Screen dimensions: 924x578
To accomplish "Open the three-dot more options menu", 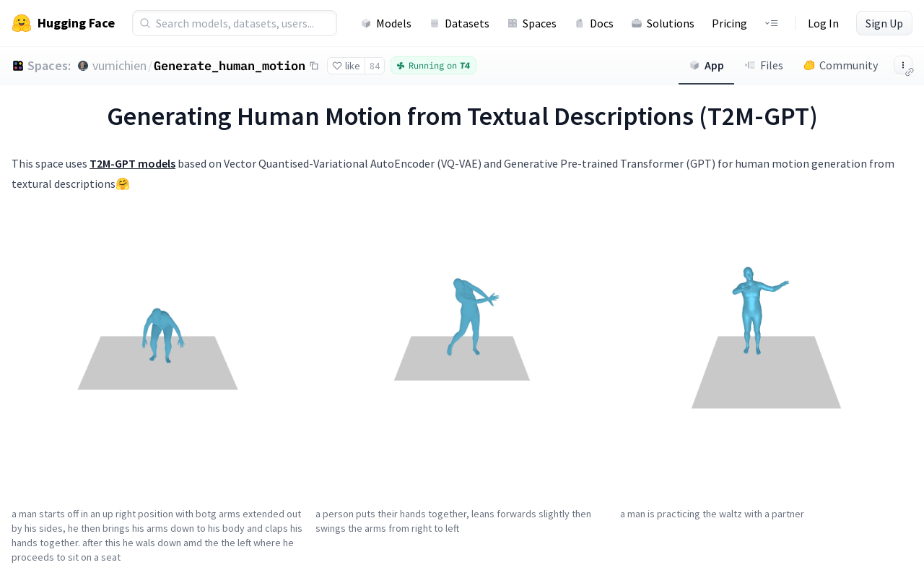I will point(902,64).
